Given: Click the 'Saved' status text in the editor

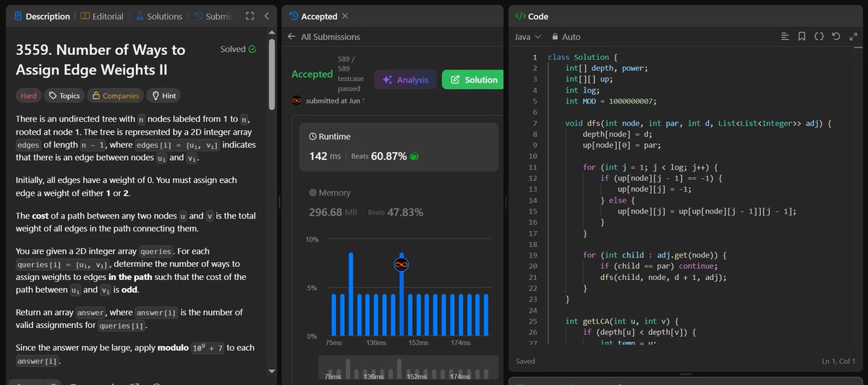Looking at the screenshot, I should click(526, 361).
